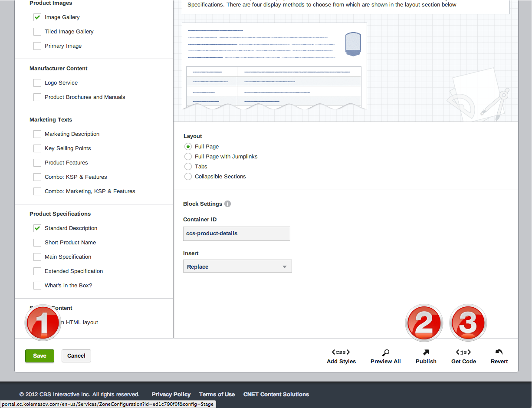Click the red number 3 marker

(468, 323)
